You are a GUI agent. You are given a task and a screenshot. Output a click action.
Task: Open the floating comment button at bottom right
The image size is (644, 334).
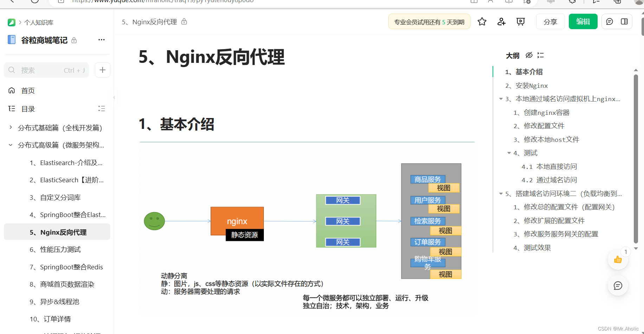click(x=618, y=286)
